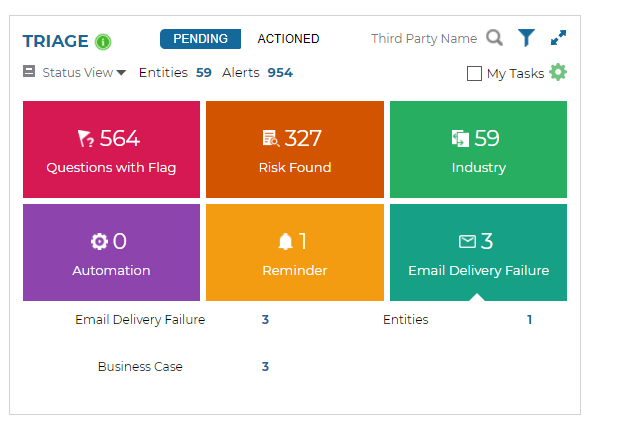Click the search magnifier icon

[494, 39]
